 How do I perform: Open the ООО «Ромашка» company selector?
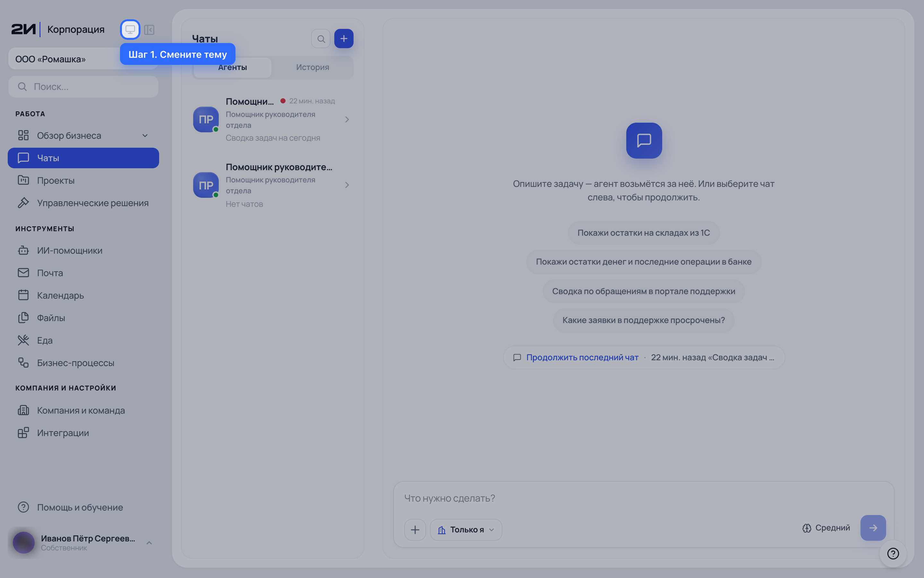click(x=83, y=59)
